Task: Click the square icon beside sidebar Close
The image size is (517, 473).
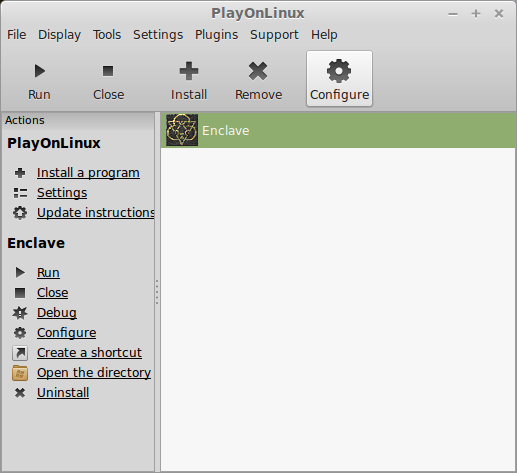Action: 20,293
